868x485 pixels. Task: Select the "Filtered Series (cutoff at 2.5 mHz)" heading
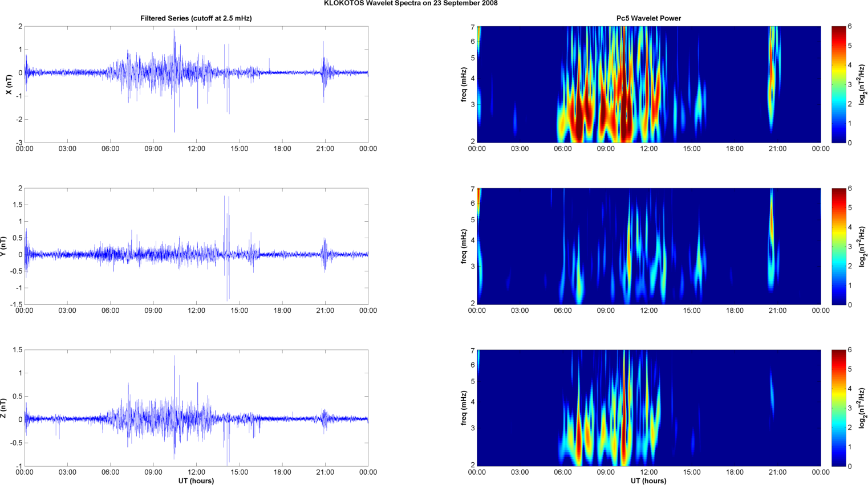(x=196, y=18)
